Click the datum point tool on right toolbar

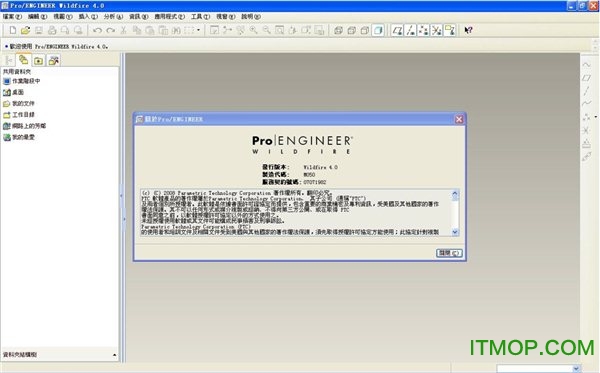click(x=586, y=117)
